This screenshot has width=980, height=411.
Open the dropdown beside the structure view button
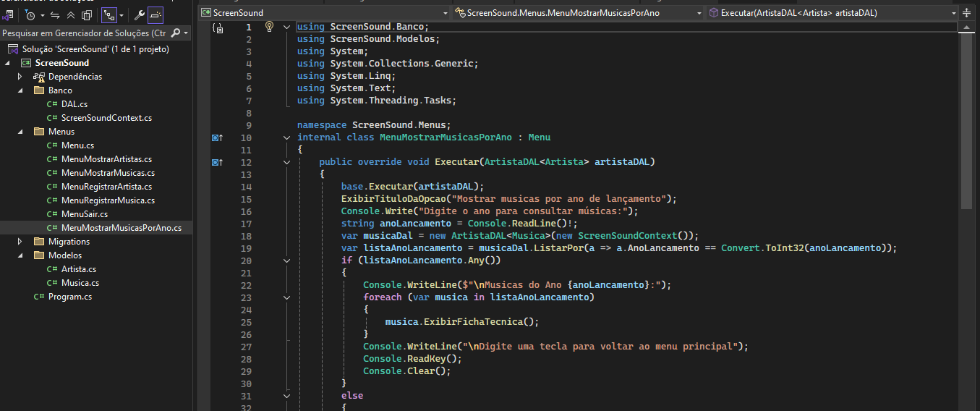pyautogui.click(x=121, y=15)
